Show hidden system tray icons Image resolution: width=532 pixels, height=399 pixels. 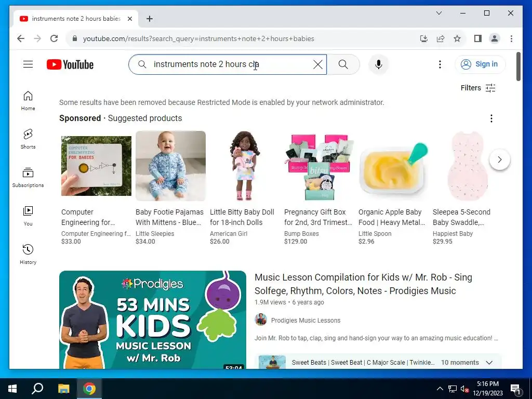click(440, 389)
